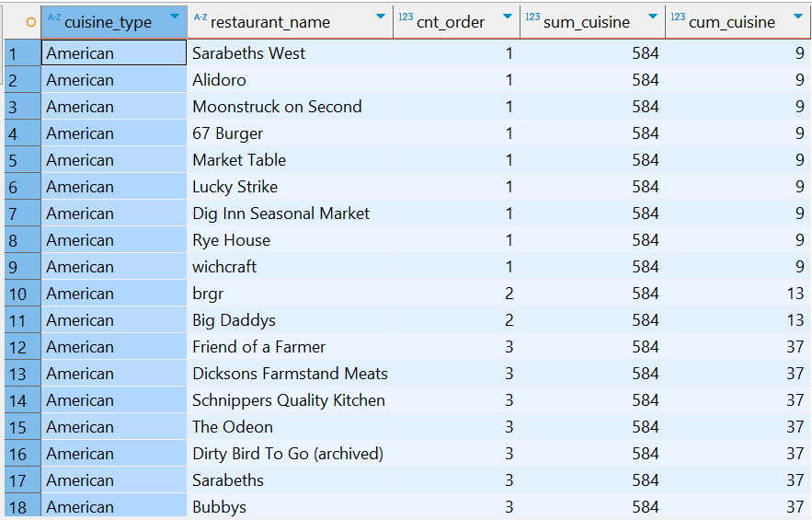Click the Sarabeths cell in row 17
Screen dimensions: 812x520
point(290,480)
